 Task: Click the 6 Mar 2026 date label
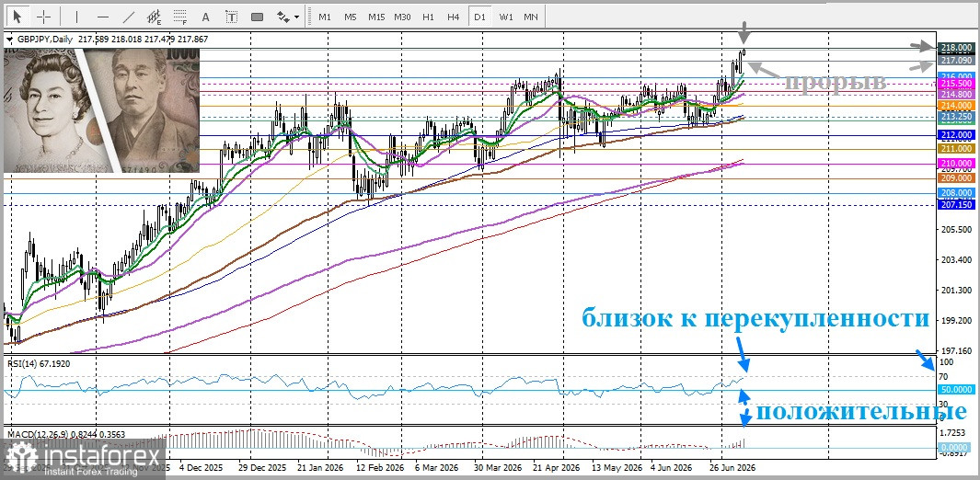pos(436,467)
